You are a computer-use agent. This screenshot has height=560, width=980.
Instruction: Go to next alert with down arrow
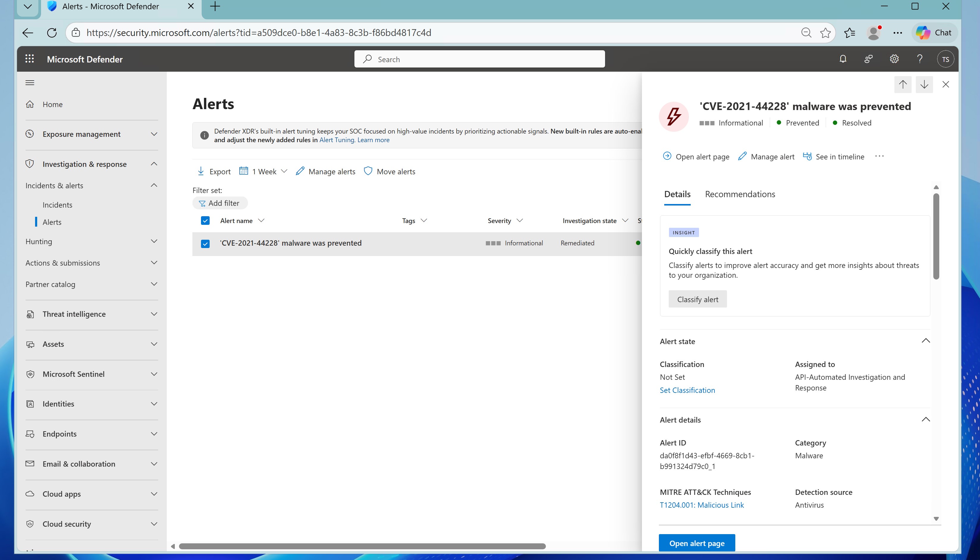click(x=924, y=84)
